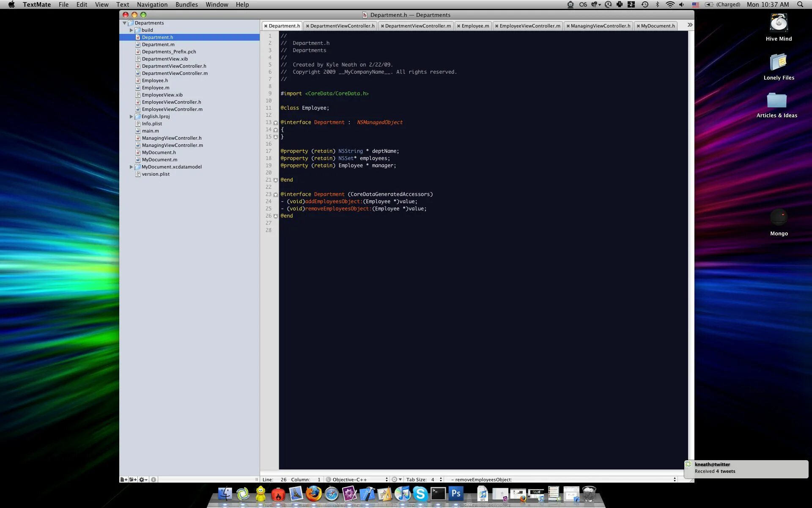Open the Navigation menu
The width and height of the screenshot is (812, 508).
(x=152, y=5)
